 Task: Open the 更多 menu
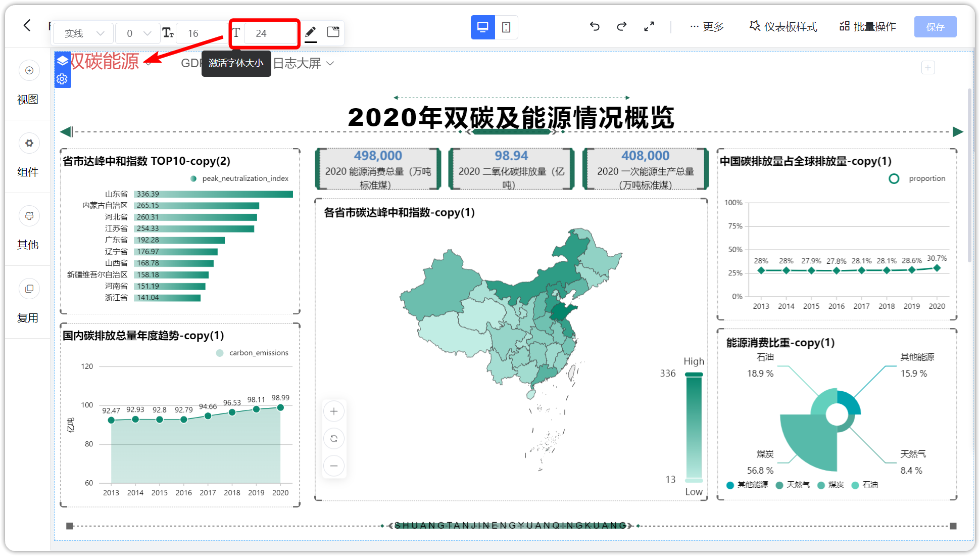[x=707, y=26]
